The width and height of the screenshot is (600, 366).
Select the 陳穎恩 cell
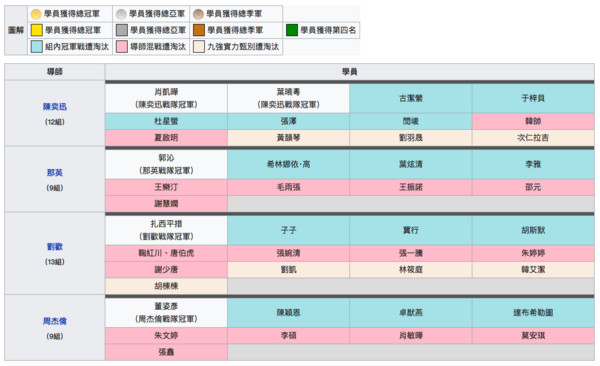tap(289, 313)
